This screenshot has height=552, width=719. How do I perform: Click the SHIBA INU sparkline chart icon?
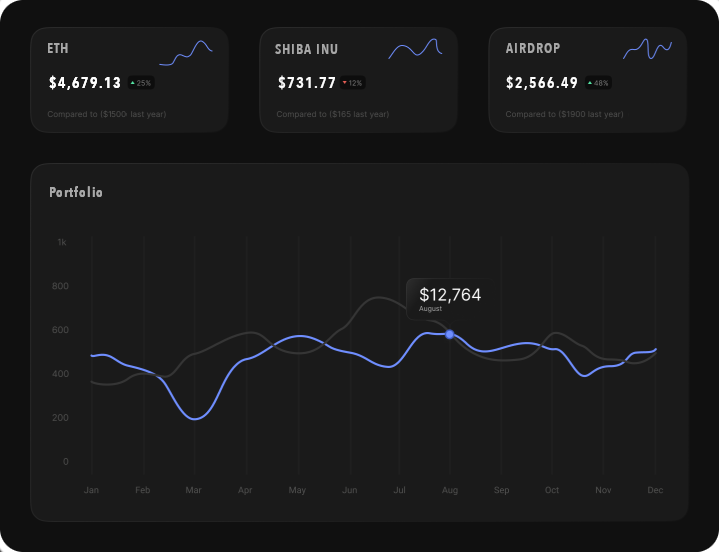pos(415,49)
